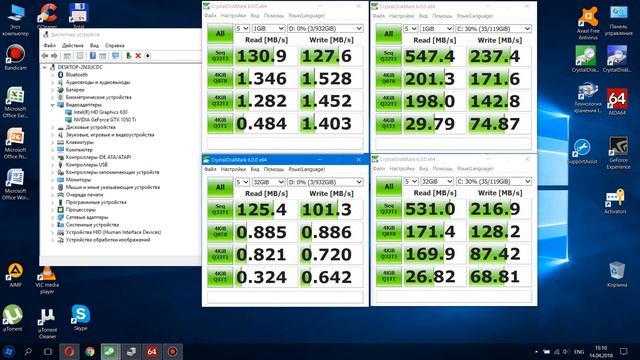Open the Microsoft Office Word shortcut
The image size is (640, 360).
15,184
